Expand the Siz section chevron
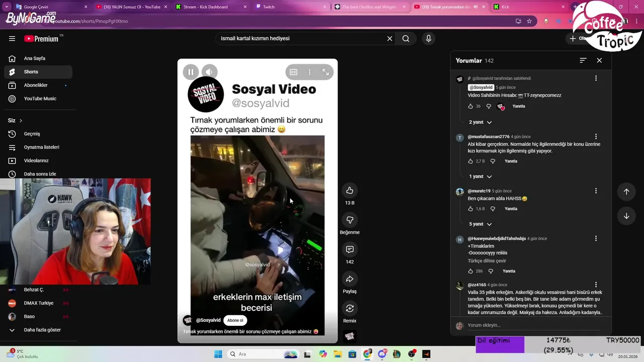Screen dimensions: 644x362 [21, 121]
